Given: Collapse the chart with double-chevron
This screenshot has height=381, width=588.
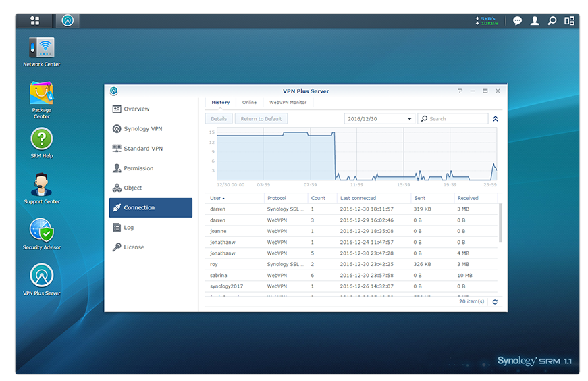Looking at the screenshot, I should coord(496,119).
